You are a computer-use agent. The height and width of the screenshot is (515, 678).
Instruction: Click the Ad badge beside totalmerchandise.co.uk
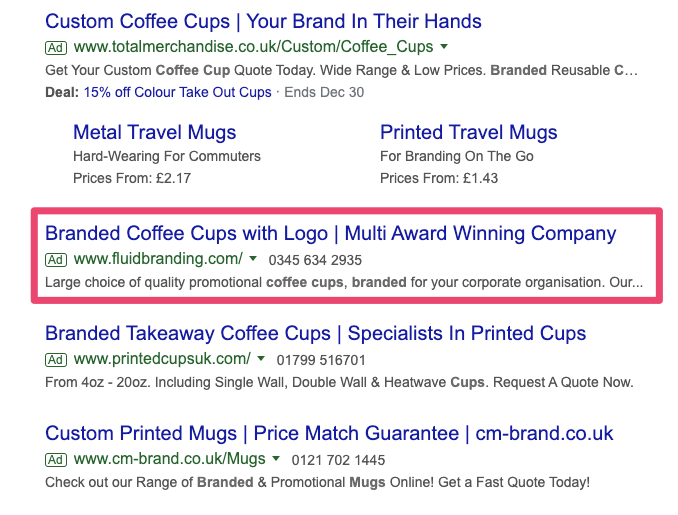(x=56, y=47)
